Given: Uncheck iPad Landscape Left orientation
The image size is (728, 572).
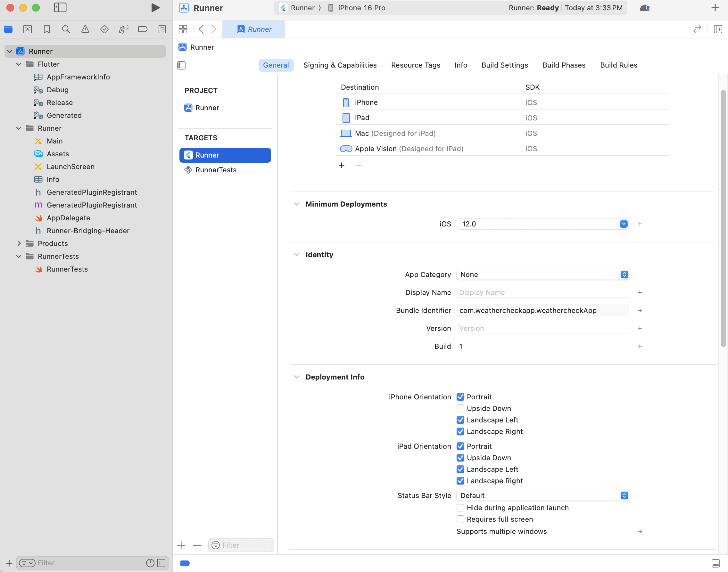Looking at the screenshot, I should coord(460,469).
